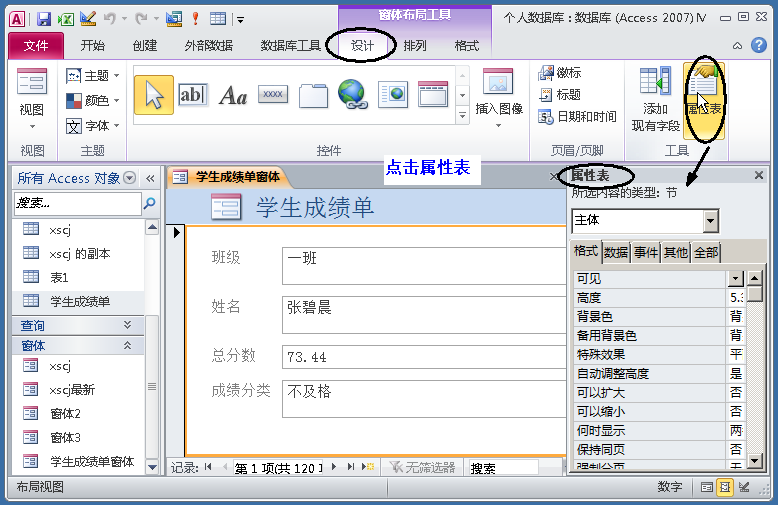Screen dimensions: 778x505
Task: Open the 数据库工具 Database Tools tab
Action: [291, 46]
